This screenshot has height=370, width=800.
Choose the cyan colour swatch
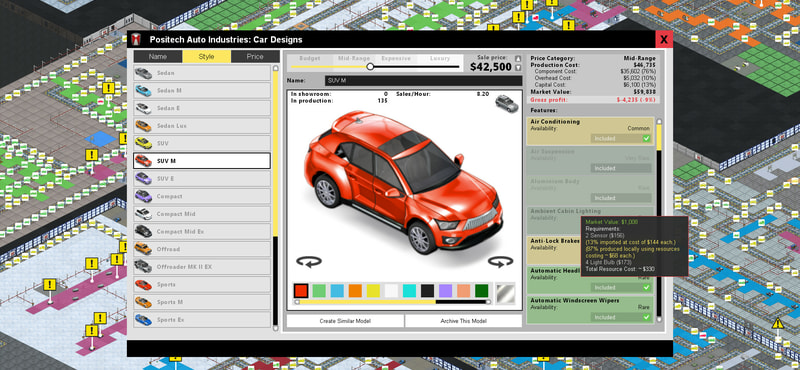coord(409,291)
